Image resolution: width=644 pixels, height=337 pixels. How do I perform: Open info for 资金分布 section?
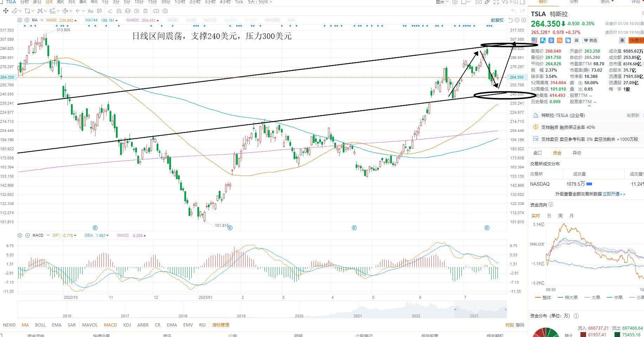(576, 316)
